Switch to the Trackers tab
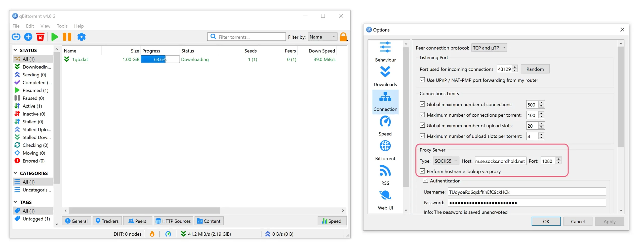Screen dimensions: 644x251 (107, 221)
